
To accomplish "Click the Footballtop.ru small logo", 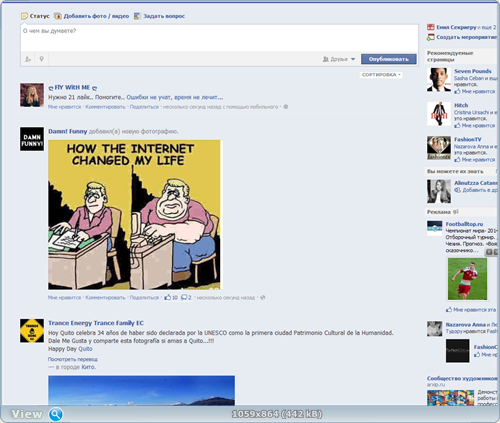I will (x=435, y=228).
